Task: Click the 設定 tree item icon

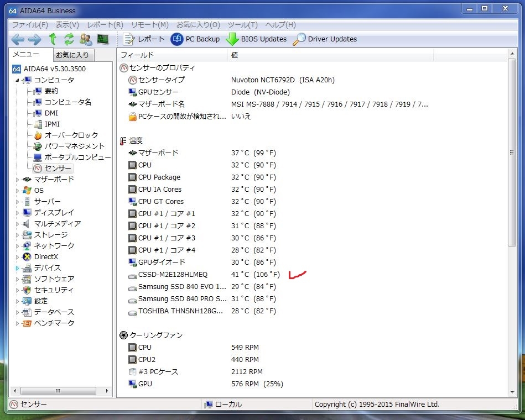Action: [27, 301]
